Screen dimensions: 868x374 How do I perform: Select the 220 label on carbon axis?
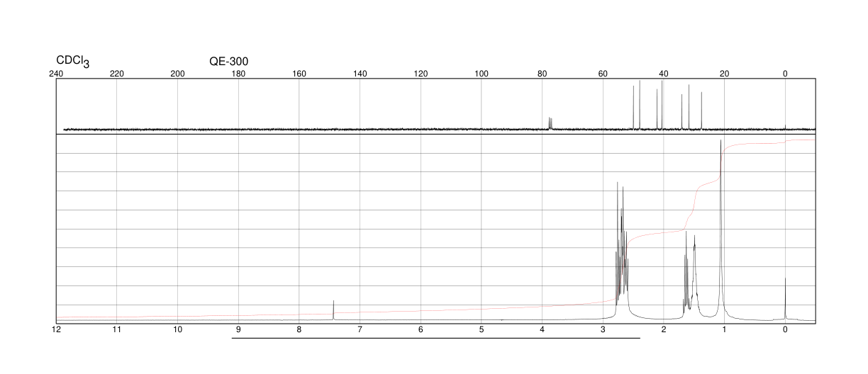[117, 74]
